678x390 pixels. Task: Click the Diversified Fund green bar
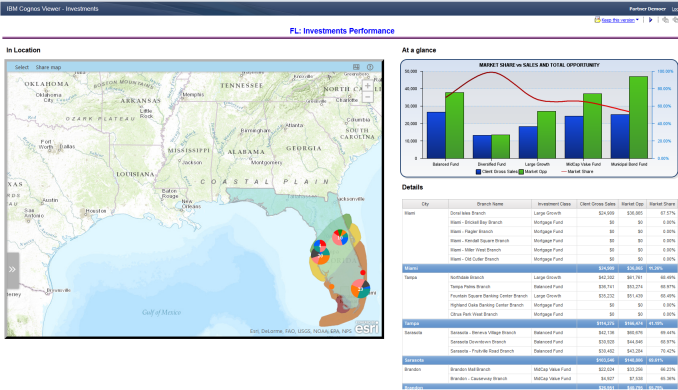pos(500,147)
